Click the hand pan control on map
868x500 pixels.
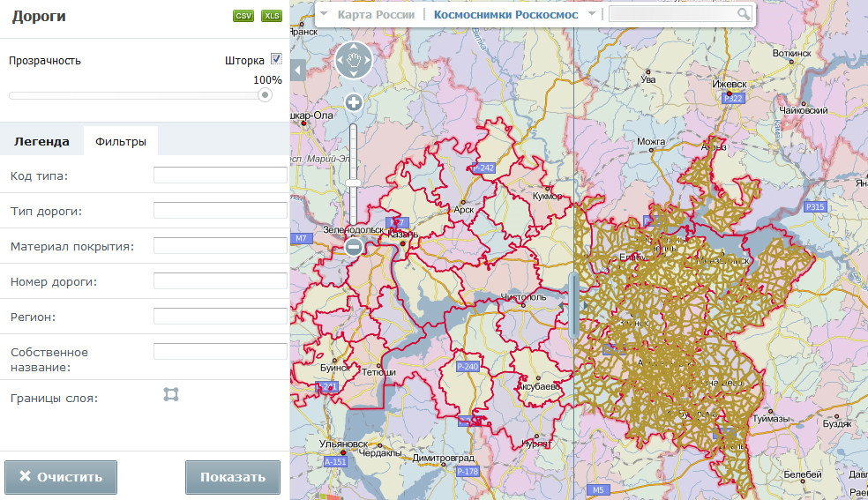[x=354, y=60]
